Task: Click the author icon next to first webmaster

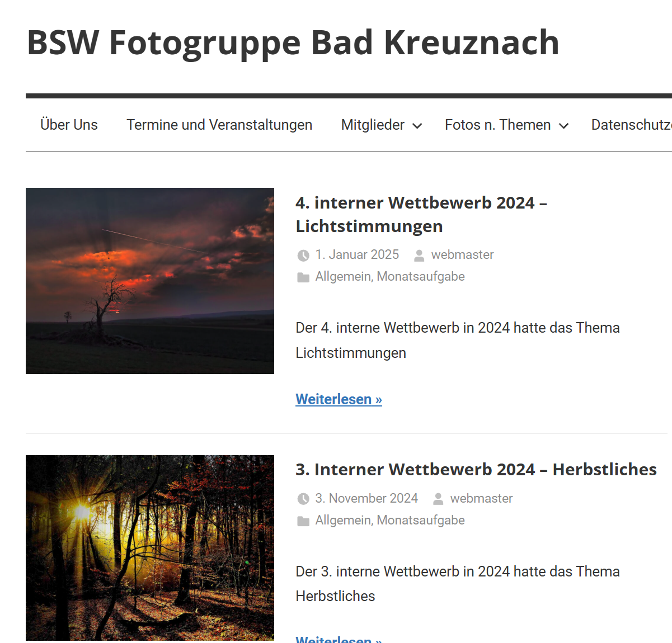Action: pos(419,256)
